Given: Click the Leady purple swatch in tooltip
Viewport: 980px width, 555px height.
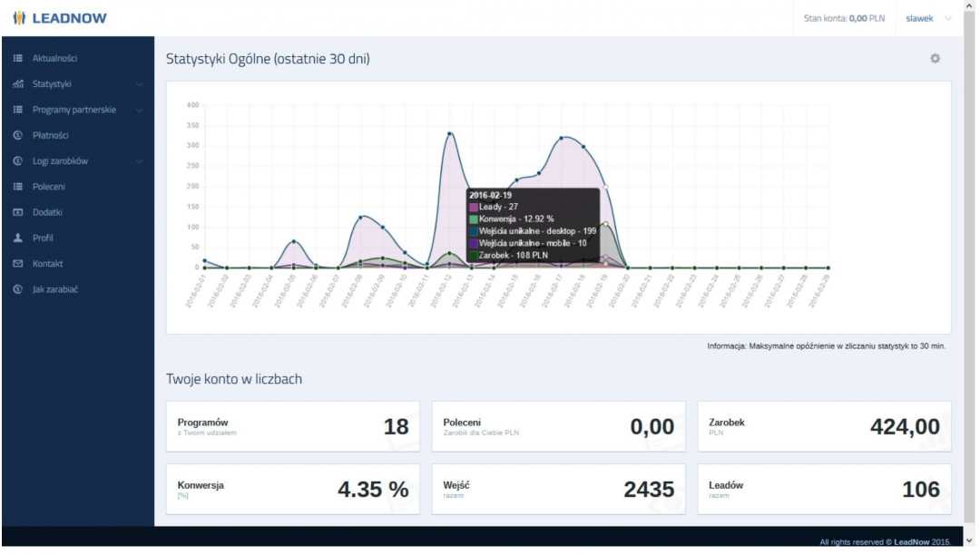Looking at the screenshot, I should pos(474,208).
